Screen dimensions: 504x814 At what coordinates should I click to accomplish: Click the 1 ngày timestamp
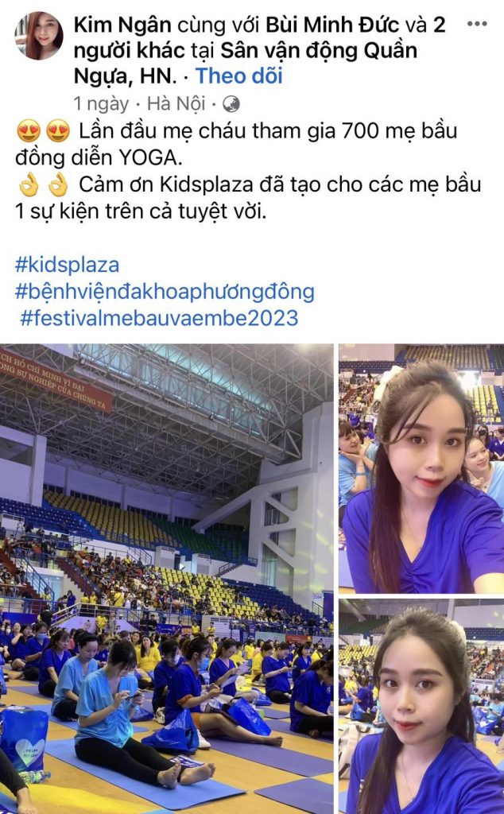pos(101,104)
